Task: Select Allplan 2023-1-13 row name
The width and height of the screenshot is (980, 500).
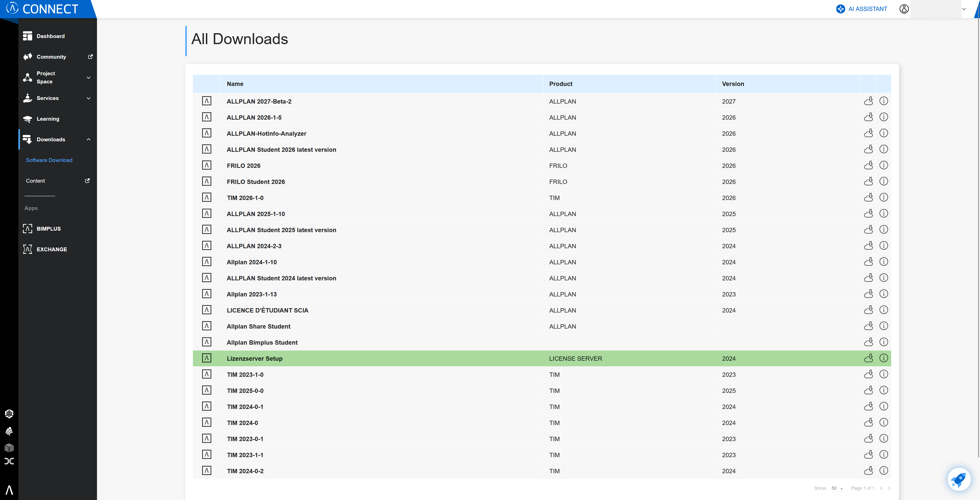Action: pos(252,294)
